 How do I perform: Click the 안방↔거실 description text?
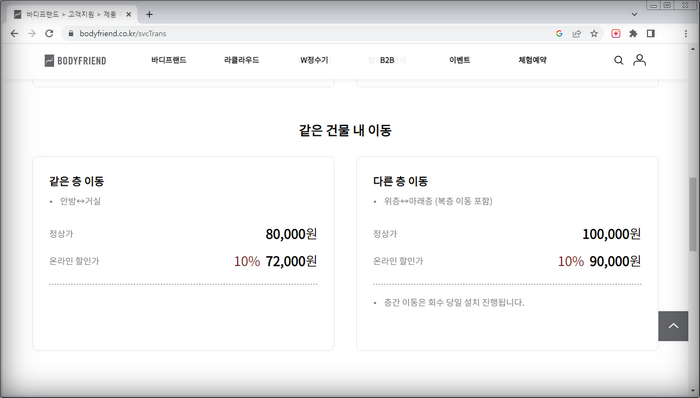pos(80,201)
